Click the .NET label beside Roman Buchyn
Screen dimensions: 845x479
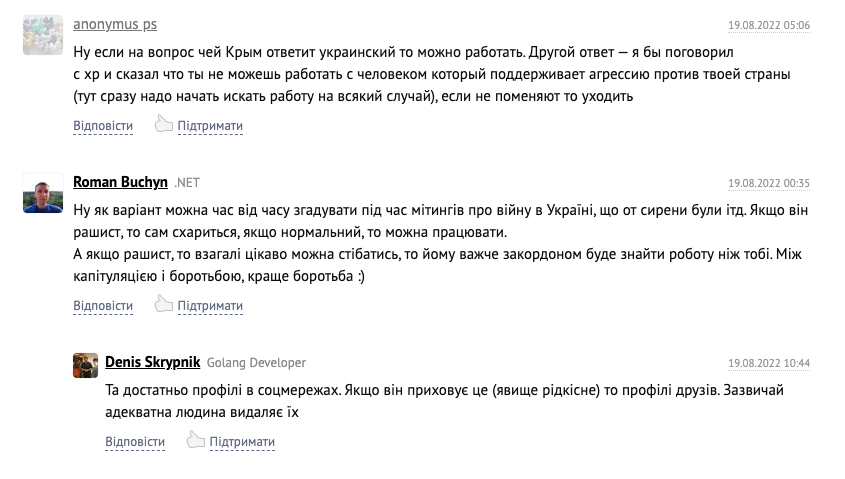coord(187,183)
